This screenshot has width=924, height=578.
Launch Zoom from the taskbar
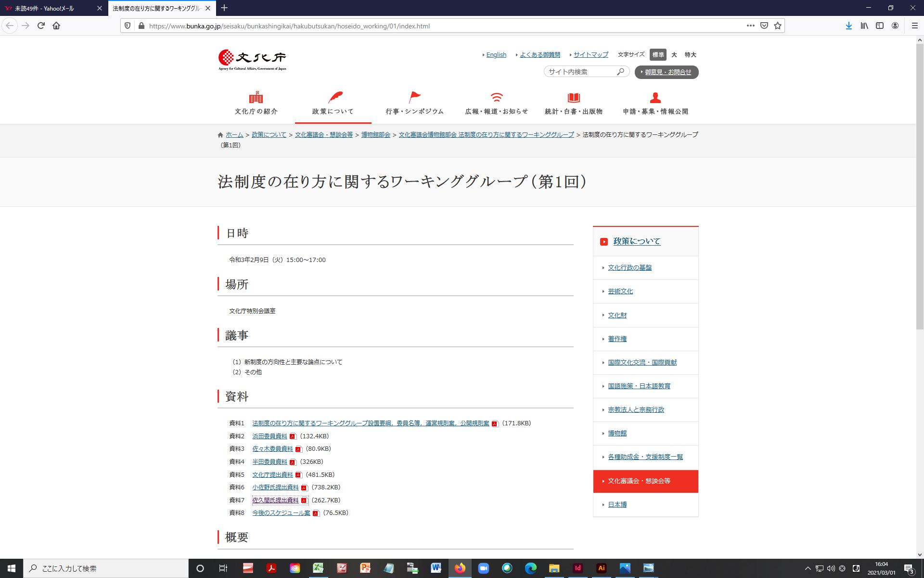(483, 568)
